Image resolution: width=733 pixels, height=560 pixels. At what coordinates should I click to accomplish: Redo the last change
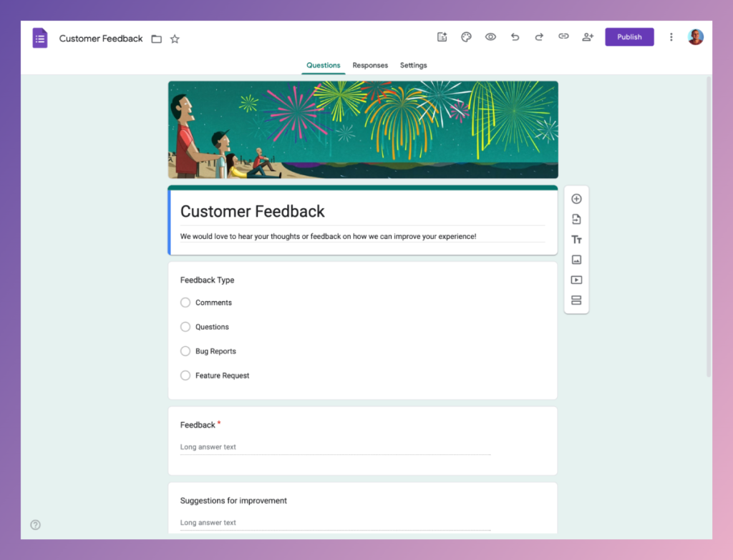tap(539, 36)
